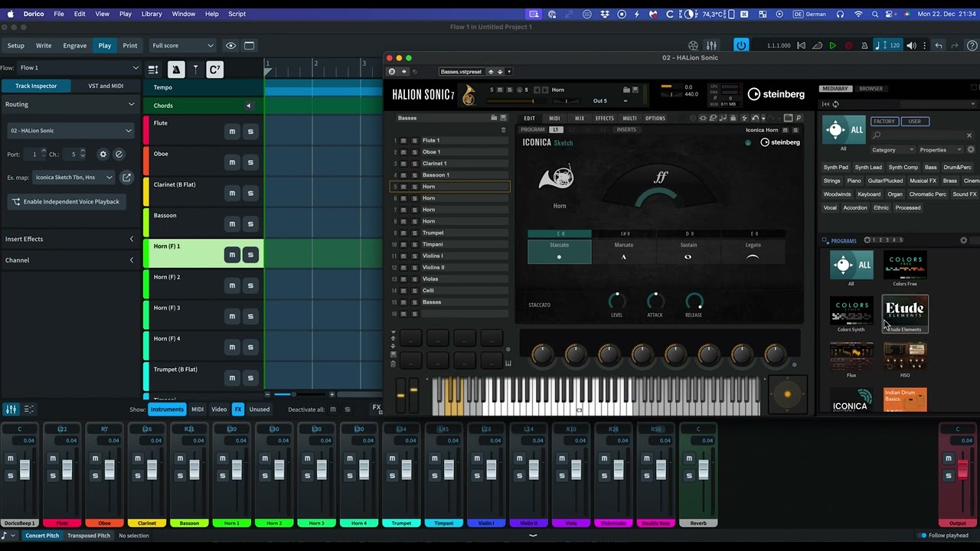Open the EFFECTS tab in HALion Sonic
The image size is (980, 551).
(x=605, y=119)
